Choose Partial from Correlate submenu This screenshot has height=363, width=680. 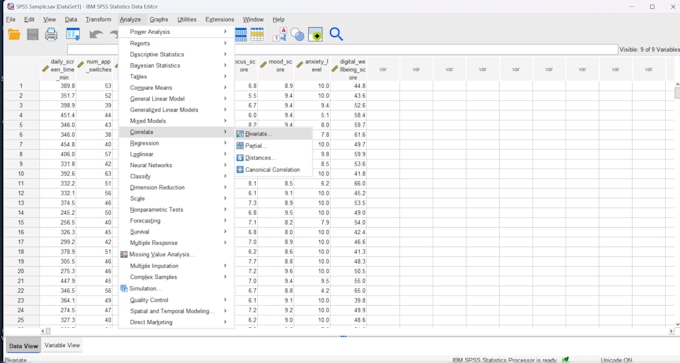274,146
